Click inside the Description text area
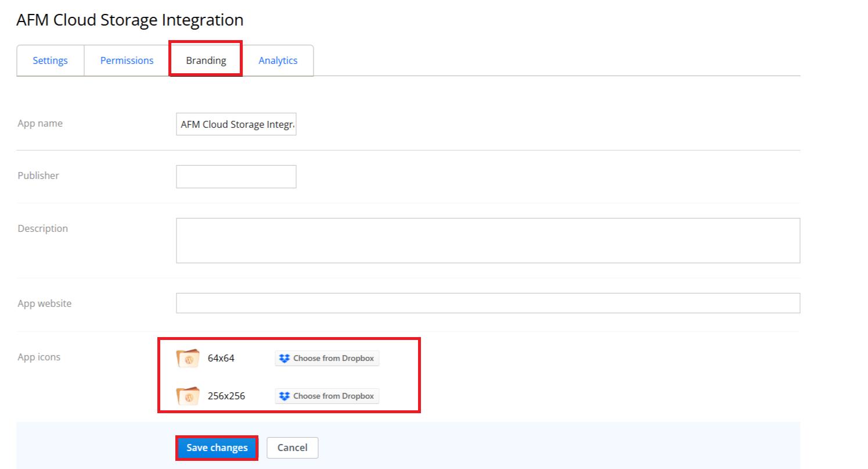Viewport: 868px width, 469px height. [488, 241]
